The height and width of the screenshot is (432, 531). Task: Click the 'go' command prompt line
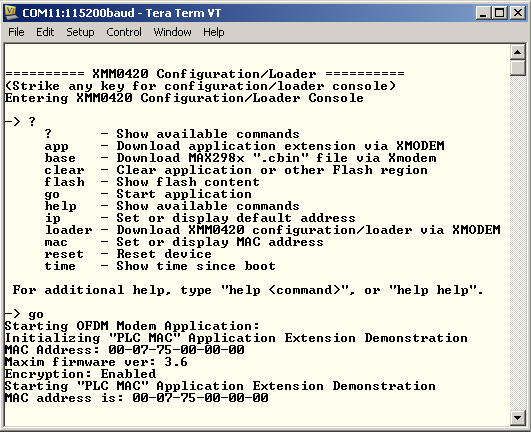pyautogui.click(x=24, y=314)
